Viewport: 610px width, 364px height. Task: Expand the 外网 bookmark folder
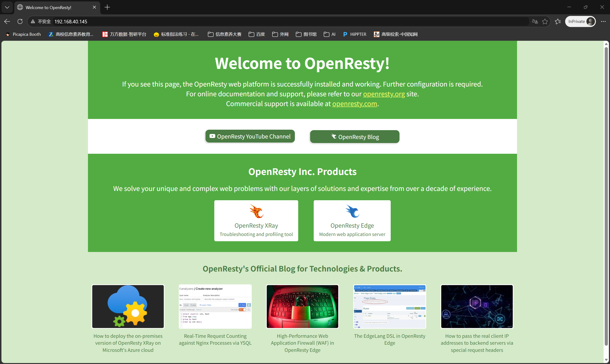coord(280,34)
